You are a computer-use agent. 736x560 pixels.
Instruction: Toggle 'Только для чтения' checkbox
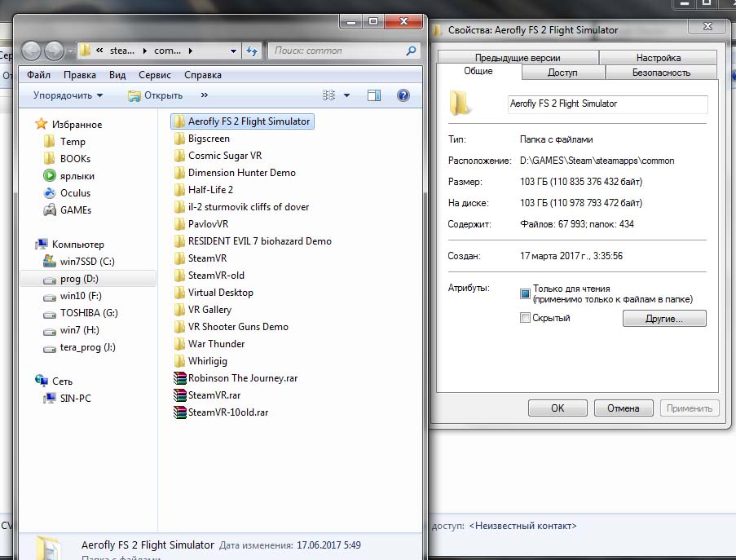[x=525, y=293]
